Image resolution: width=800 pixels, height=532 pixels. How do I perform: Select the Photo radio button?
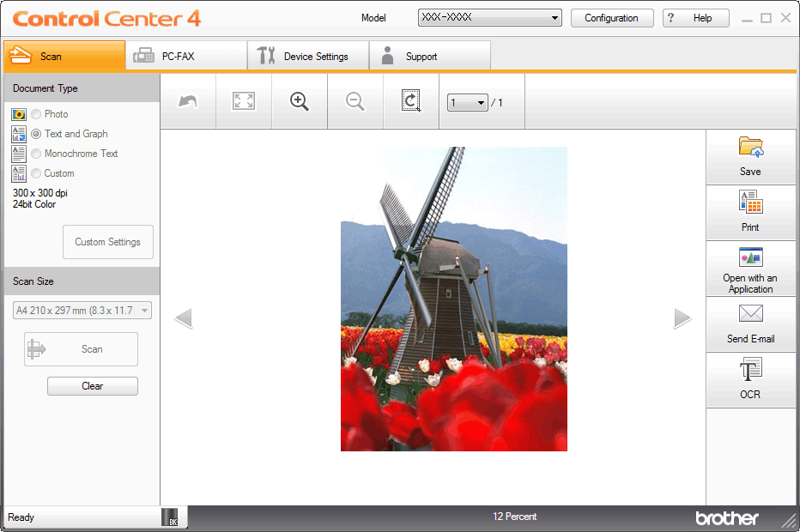point(36,114)
